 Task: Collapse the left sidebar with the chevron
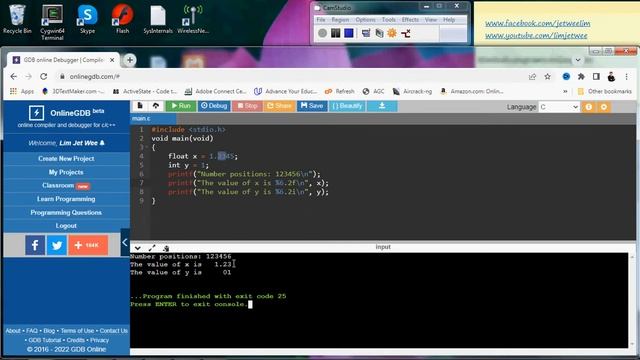click(125, 242)
